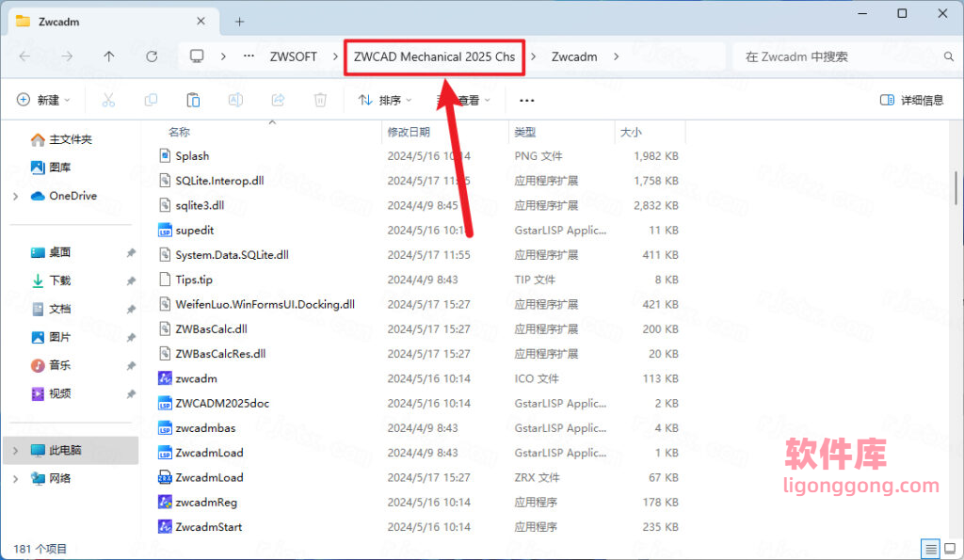Click the Cut scissors icon
Image resolution: width=964 pixels, height=560 pixels.
(x=108, y=100)
